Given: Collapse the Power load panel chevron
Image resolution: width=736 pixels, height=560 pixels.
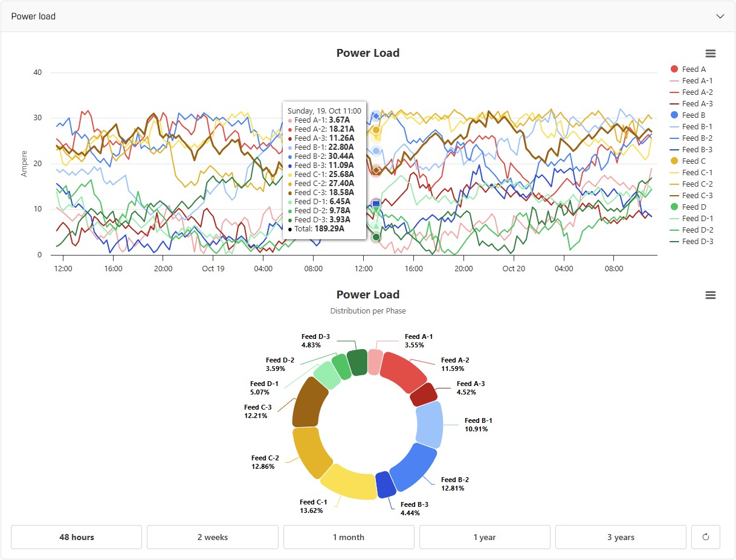Looking at the screenshot, I should pos(720,16).
